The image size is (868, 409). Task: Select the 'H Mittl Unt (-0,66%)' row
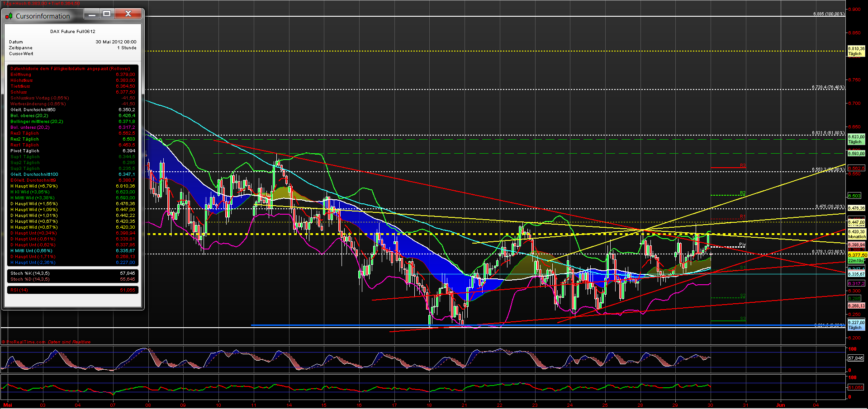tap(72, 251)
